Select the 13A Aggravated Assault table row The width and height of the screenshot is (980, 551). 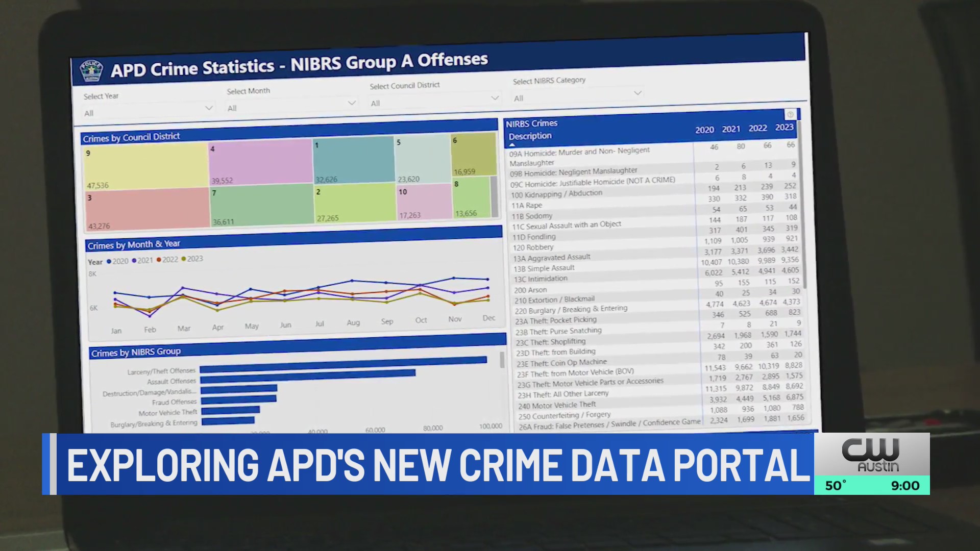click(551, 258)
